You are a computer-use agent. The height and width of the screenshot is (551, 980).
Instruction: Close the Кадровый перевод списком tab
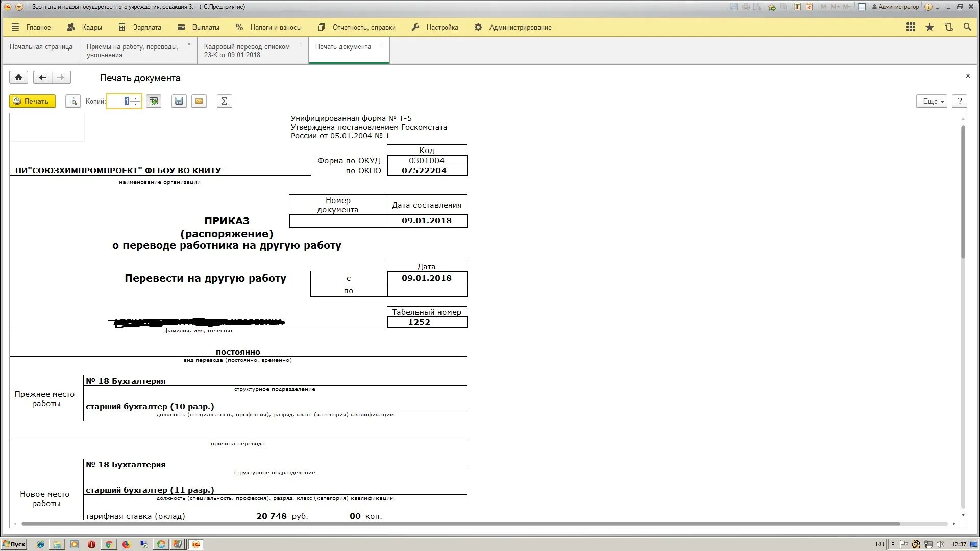[x=300, y=44]
